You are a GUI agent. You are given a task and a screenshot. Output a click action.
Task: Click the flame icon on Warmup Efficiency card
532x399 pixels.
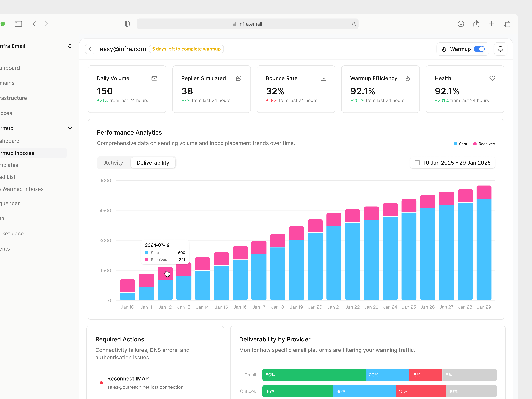pyautogui.click(x=408, y=78)
